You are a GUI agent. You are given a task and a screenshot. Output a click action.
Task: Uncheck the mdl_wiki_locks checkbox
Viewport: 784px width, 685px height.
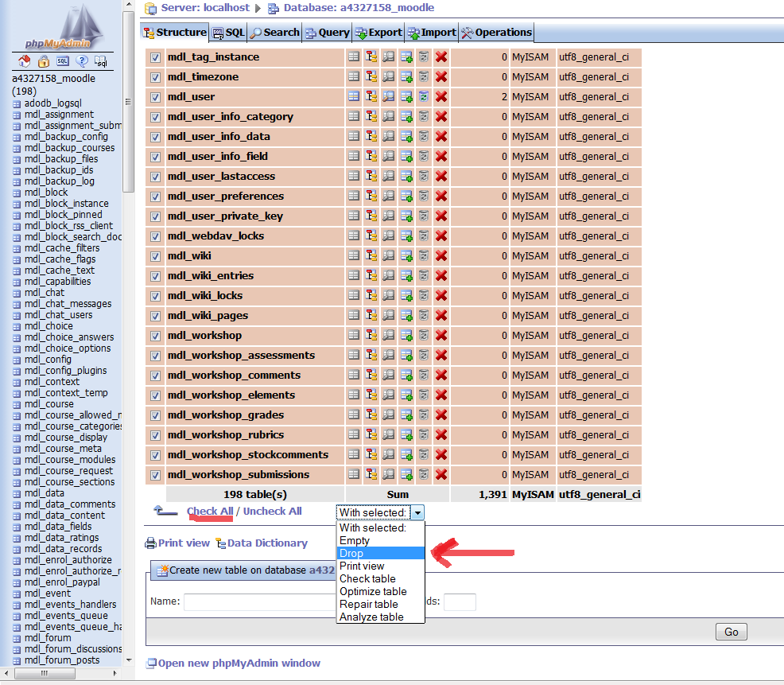pos(156,296)
